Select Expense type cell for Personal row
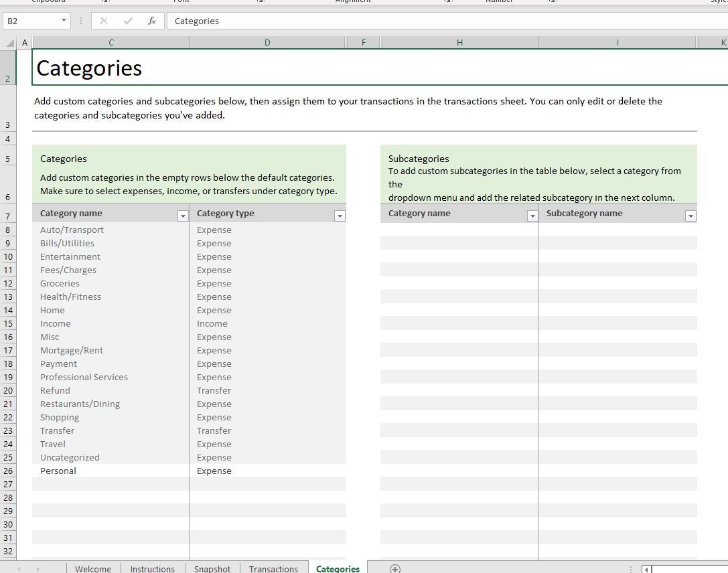This screenshot has height=573, width=728. [x=268, y=471]
